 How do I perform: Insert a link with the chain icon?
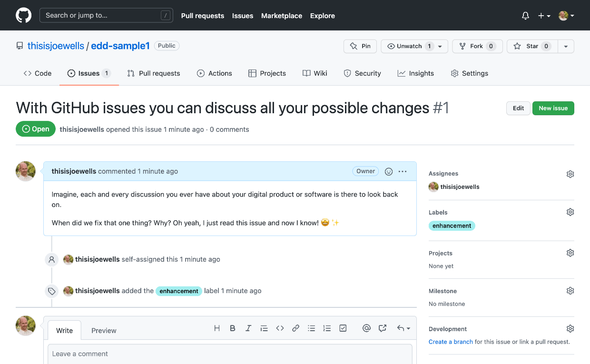(x=295, y=328)
